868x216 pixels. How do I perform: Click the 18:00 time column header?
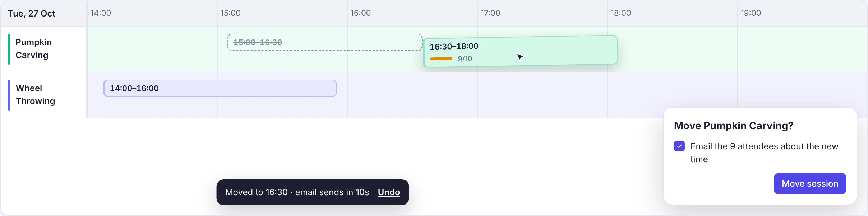pos(620,13)
